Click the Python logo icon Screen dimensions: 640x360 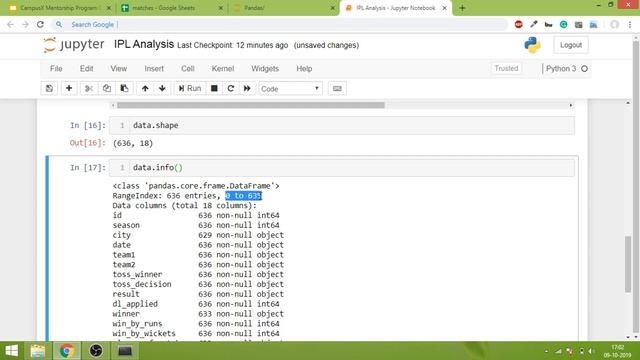tap(532, 45)
